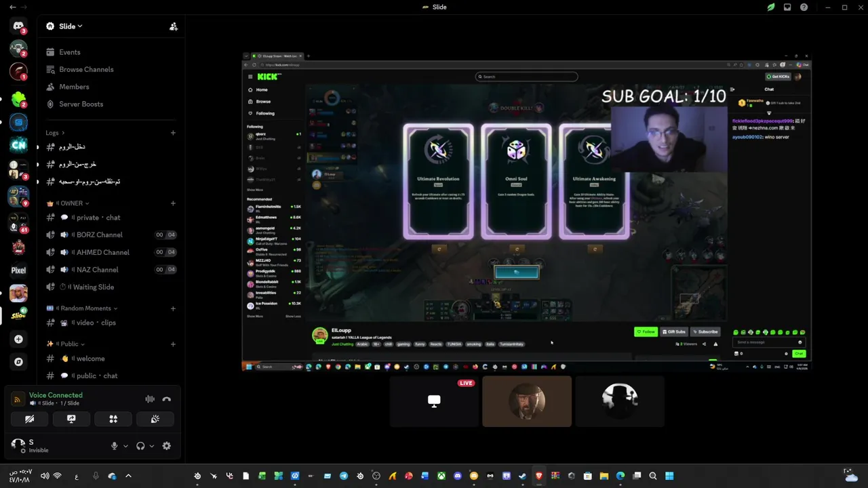Open the S Invisible user profile panel
Viewport: 868px width, 488px height.
pyautogui.click(x=56, y=445)
